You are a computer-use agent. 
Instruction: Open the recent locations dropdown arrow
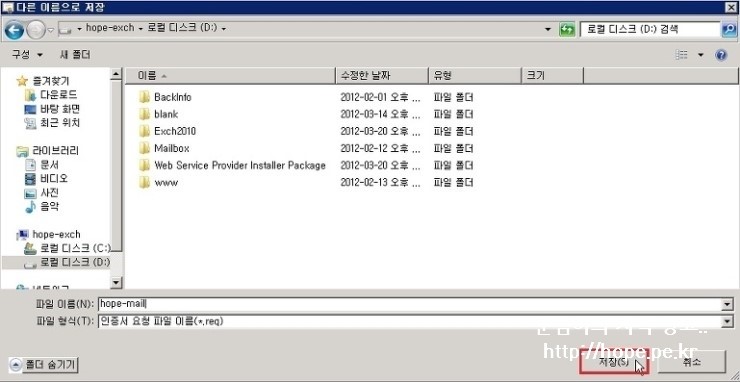click(x=51, y=31)
